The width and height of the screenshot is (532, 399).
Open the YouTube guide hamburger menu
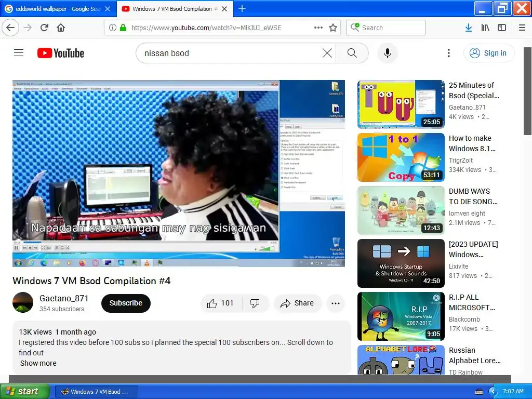click(19, 53)
